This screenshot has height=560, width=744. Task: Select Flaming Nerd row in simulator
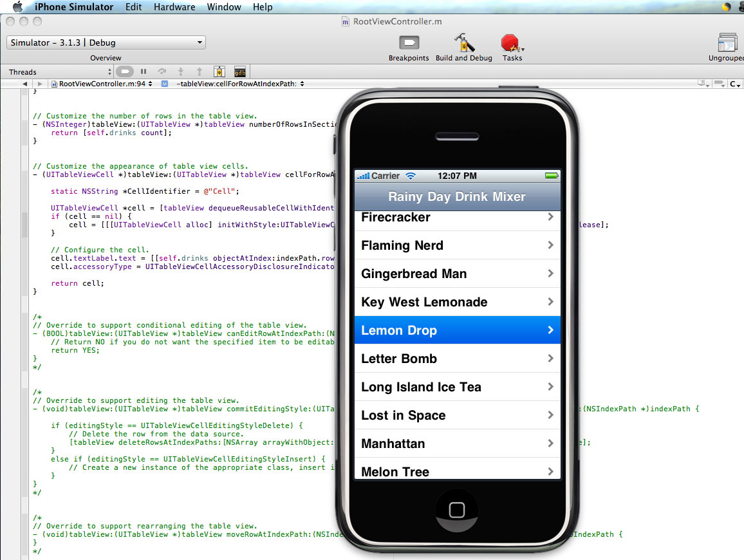[458, 245]
